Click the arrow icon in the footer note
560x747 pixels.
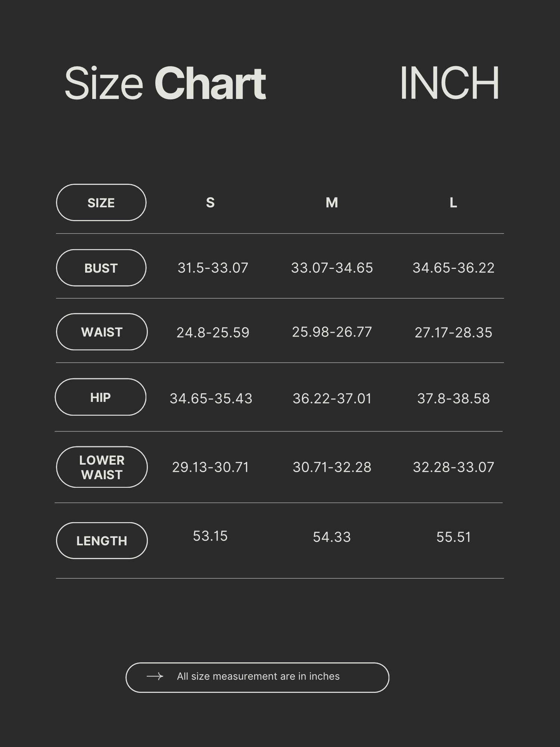pyautogui.click(x=155, y=676)
